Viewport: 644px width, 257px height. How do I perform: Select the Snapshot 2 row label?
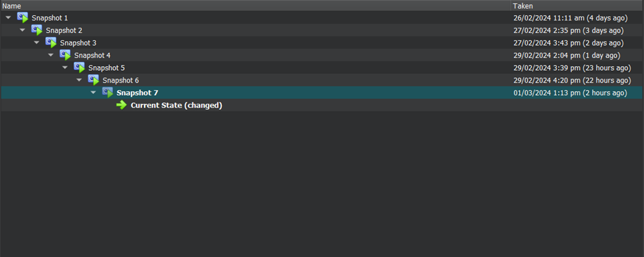point(64,30)
